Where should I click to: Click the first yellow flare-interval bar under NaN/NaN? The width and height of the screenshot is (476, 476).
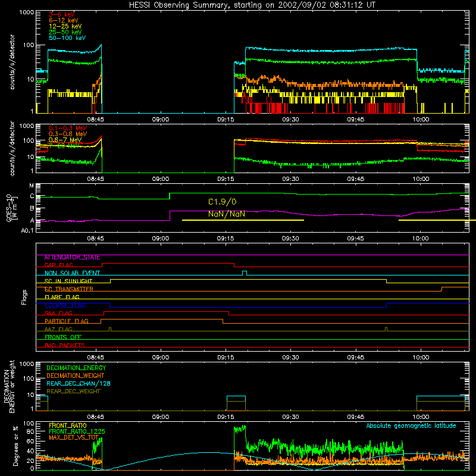coord(243,220)
